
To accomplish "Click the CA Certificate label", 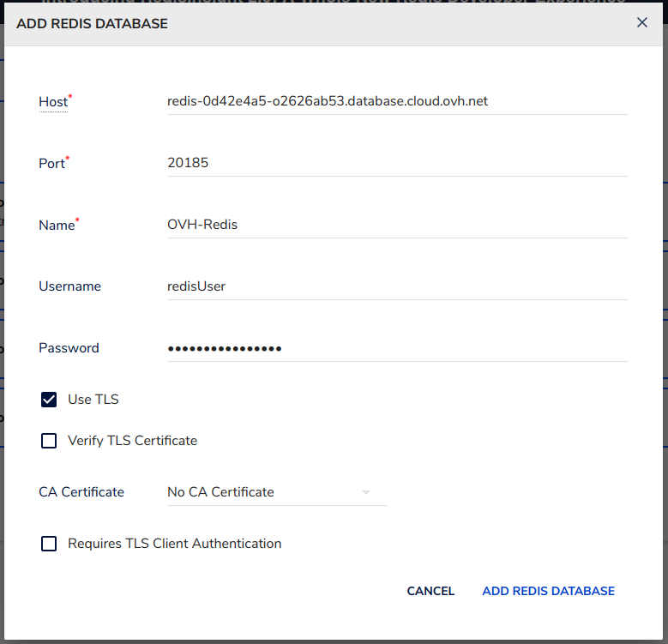I will (81, 492).
